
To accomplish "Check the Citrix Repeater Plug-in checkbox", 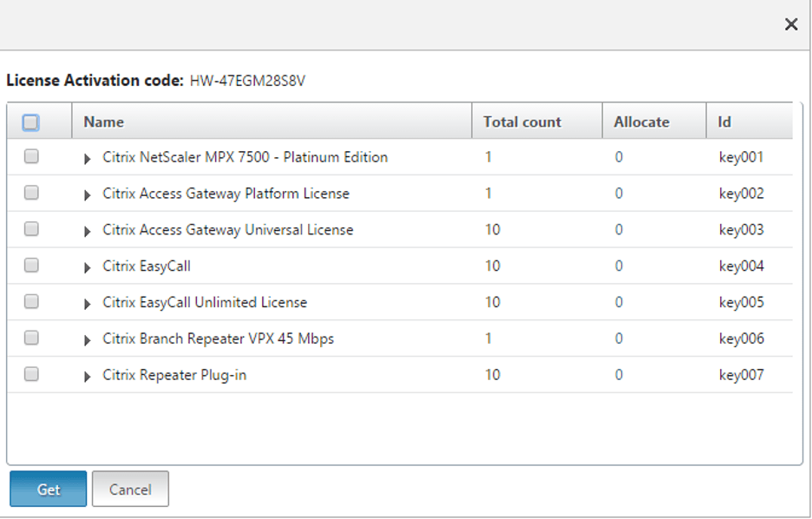I will (x=31, y=375).
